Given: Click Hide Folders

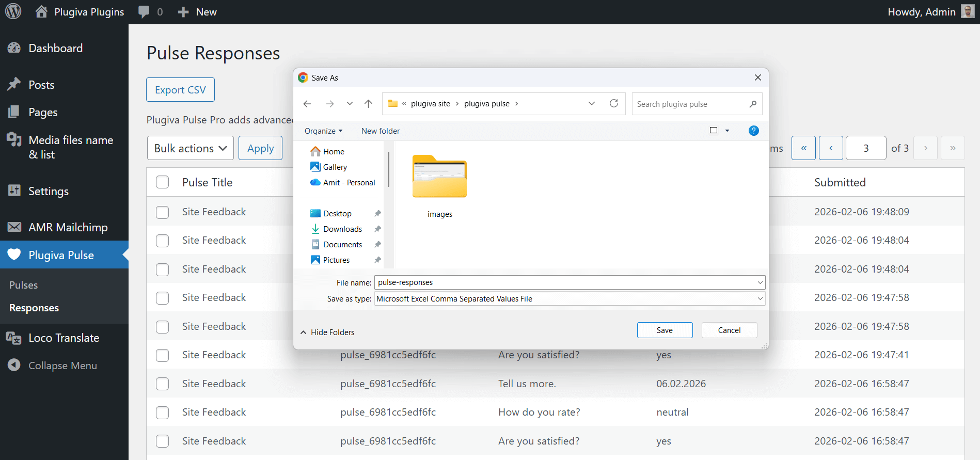Looking at the screenshot, I should click(327, 332).
